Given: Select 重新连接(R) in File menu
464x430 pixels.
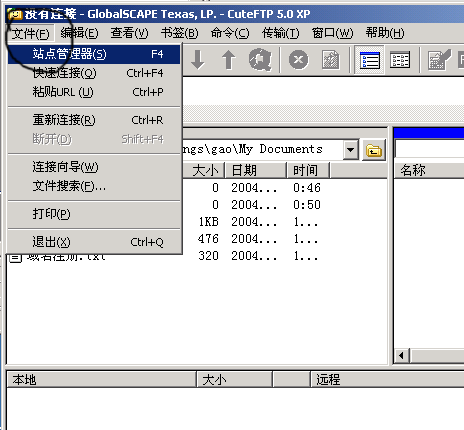Looking at the screenshot, I should click(94, 120).
